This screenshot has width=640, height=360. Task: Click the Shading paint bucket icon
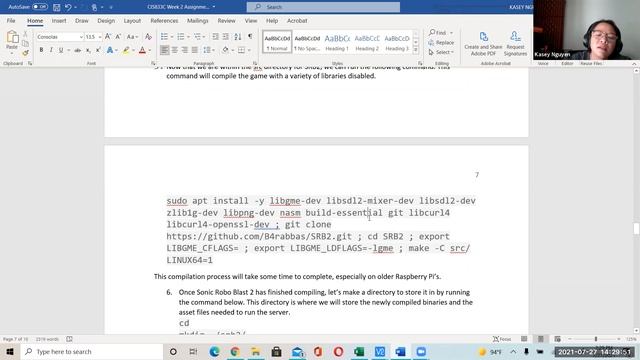(x=225, y=50)
